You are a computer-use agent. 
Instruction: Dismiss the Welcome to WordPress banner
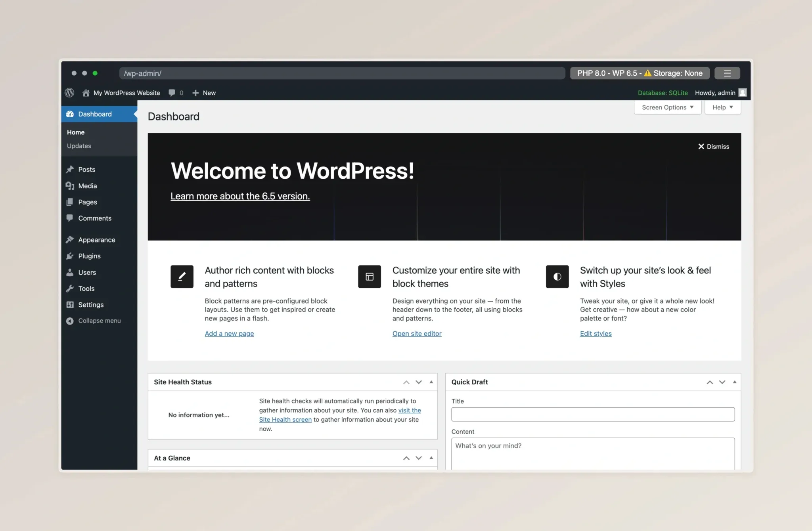pyautogui.click(x=713, y=147)
